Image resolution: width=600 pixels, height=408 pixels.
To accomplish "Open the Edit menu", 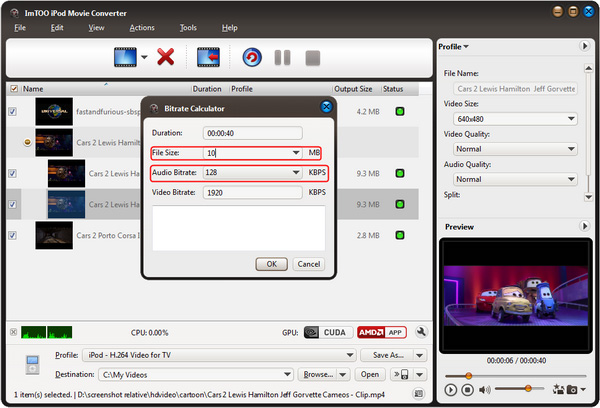I will point(57,28).
